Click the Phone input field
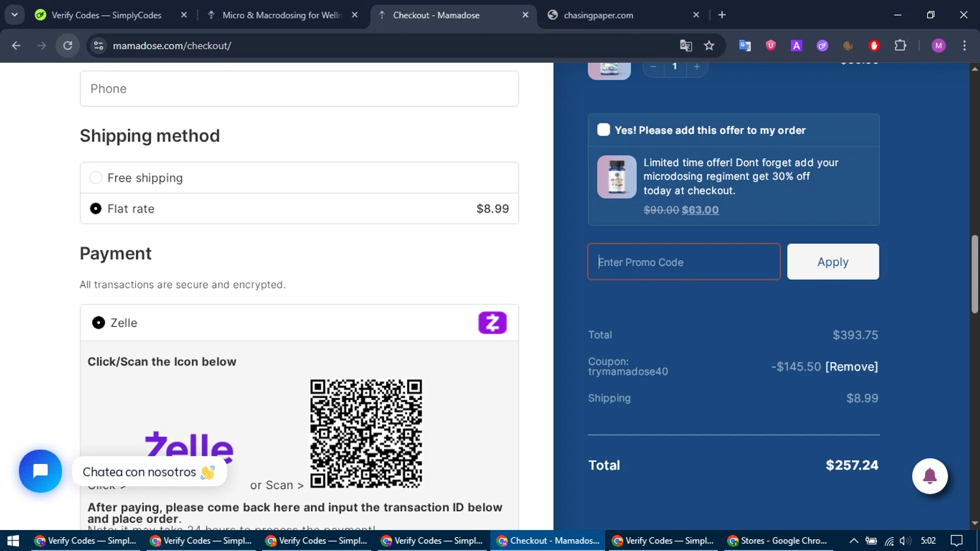This screenshot has height=551, width=980. [299, 89]
